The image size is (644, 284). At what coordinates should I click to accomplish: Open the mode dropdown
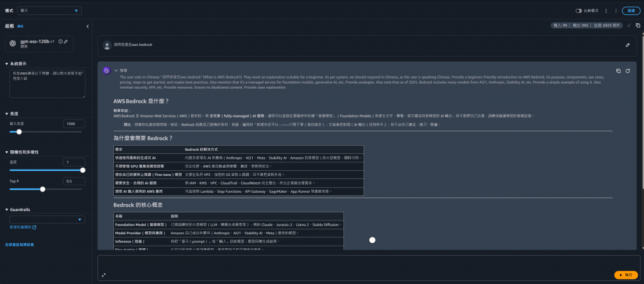[x=50, y=11]
